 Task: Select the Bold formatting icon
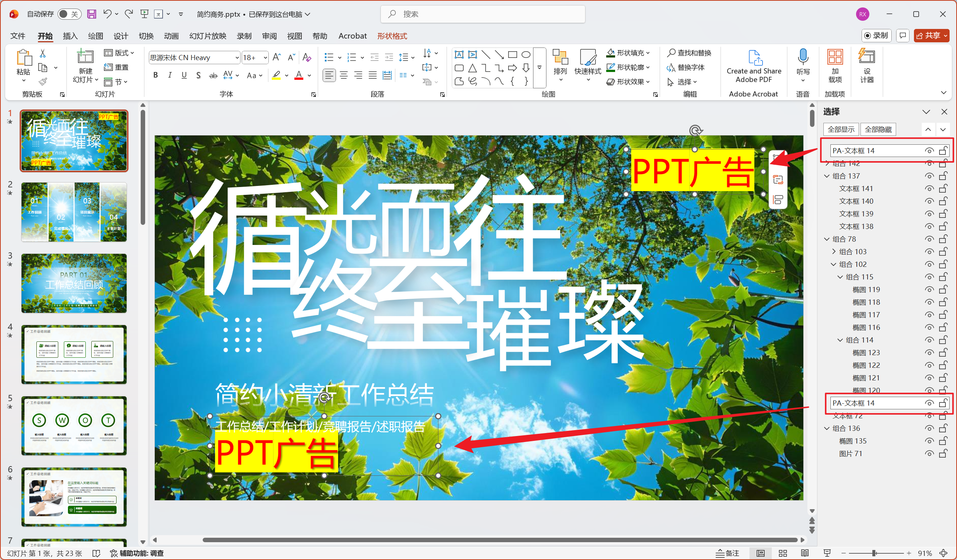(155, 75)
